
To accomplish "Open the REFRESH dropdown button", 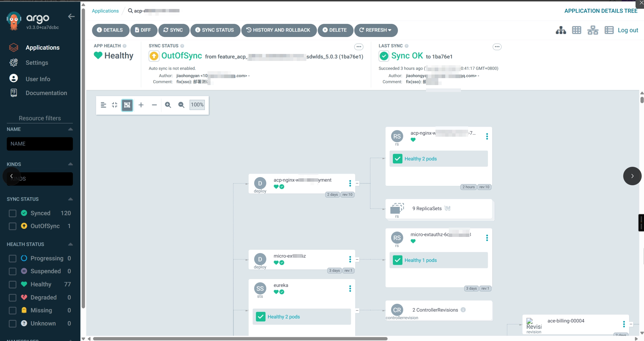I will pyautogui.click(x=376, y=30).
